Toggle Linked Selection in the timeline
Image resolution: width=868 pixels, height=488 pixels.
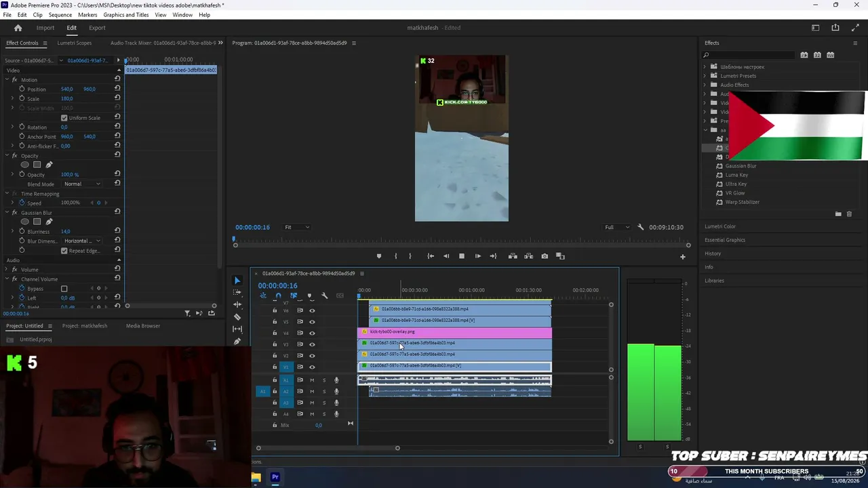click(x=294, y=296)
